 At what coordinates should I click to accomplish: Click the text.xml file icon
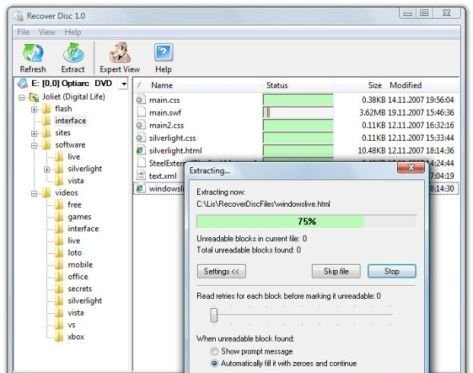[141, 176]
